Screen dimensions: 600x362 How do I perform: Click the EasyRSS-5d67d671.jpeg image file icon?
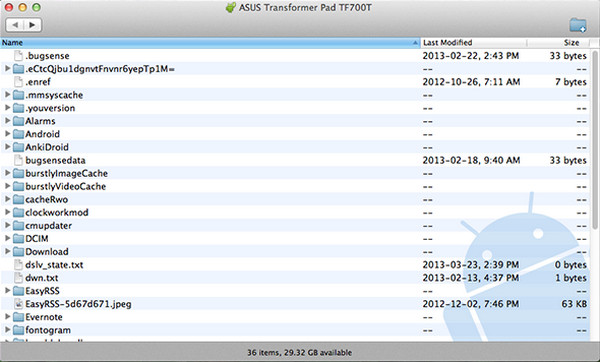click(x=18, y=304)
